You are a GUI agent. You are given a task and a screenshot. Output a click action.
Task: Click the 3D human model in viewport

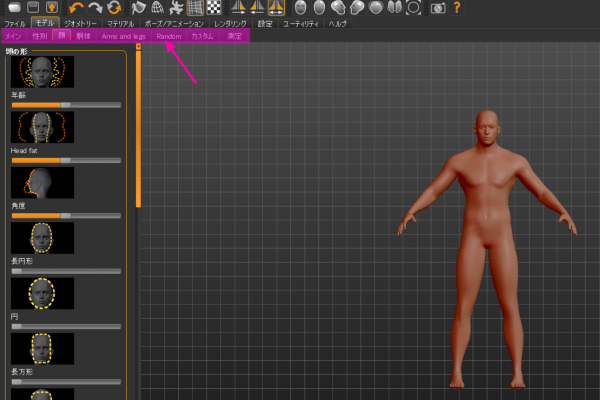click(487, 249)
